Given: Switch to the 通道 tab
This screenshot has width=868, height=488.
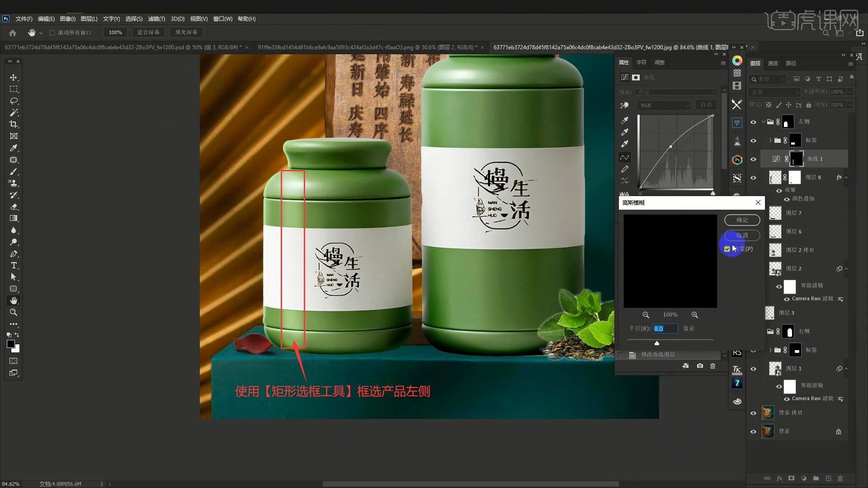Looking at the screenshot, I should (x=773, y=63).
